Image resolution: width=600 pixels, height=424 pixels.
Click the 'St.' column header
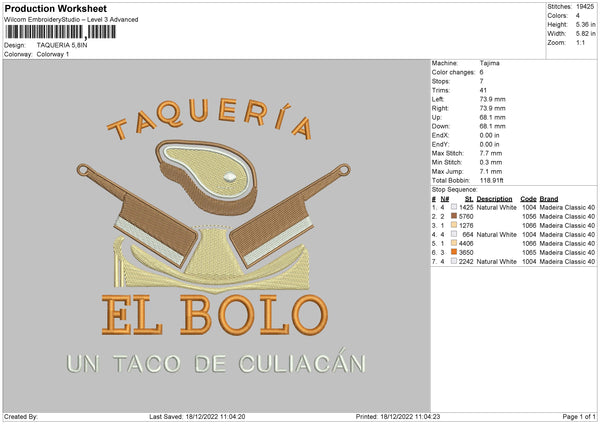[469, 199]
